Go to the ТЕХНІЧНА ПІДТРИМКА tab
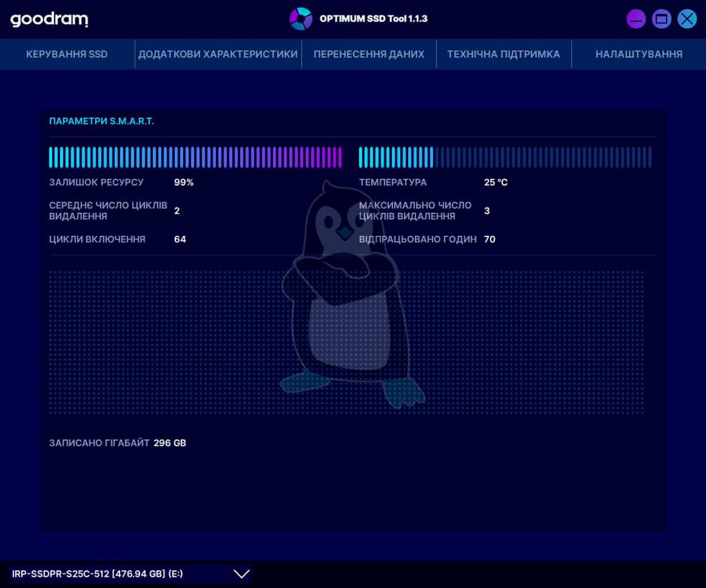 (x=504, y=54)
